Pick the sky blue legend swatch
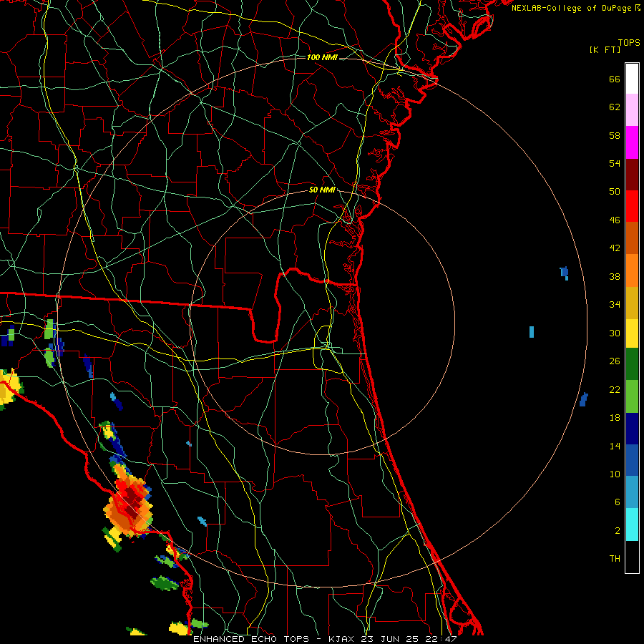The height and width of the screenshot is (644, 644). (632, 492)
